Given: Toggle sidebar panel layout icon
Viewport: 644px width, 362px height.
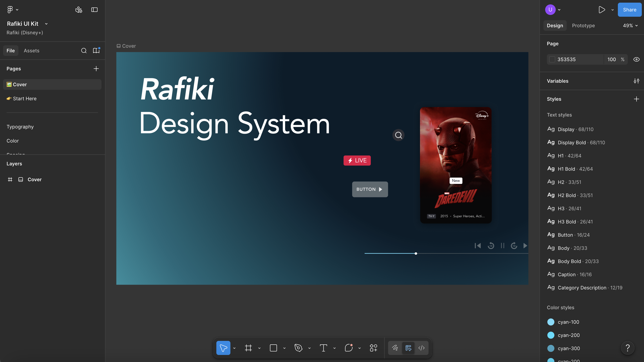Looking at the screenshot, I should click(94, 10).
